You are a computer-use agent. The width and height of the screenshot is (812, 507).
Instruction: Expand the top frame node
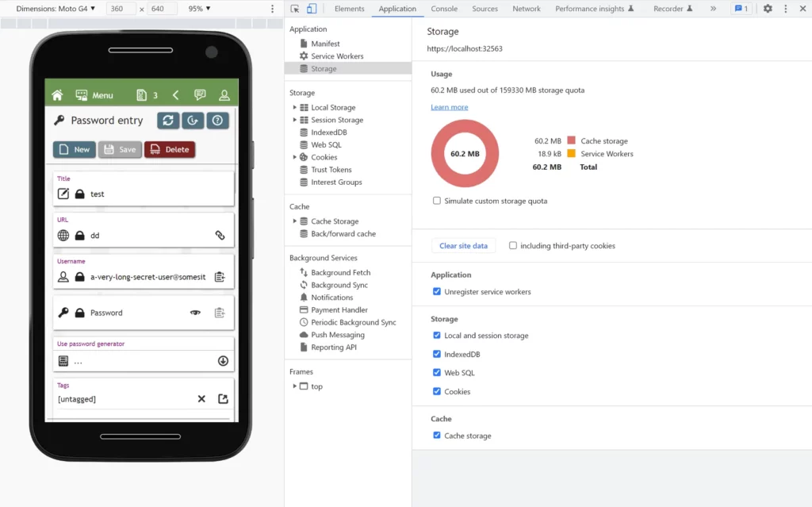[x=295, y=386]
